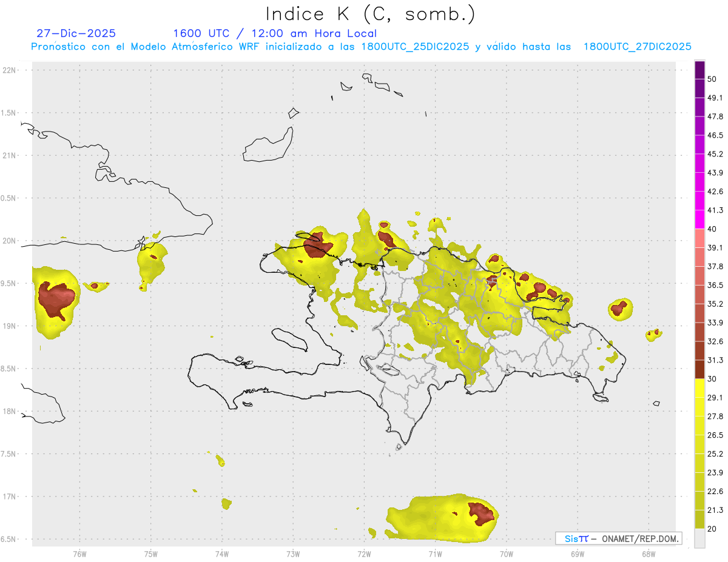This screenshot has height=562, width=728.
Task: Click the SisTT - ONAMET/REP.DOM. credit box
Action: 619,538
